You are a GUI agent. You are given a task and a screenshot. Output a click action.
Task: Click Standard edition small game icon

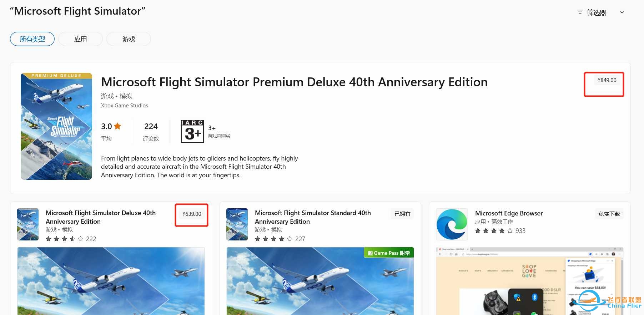click(237, 224)
